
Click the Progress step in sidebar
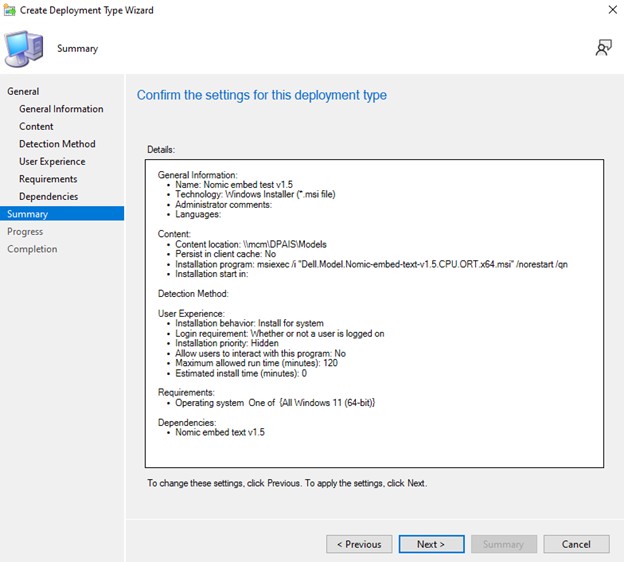pos(25,231)
